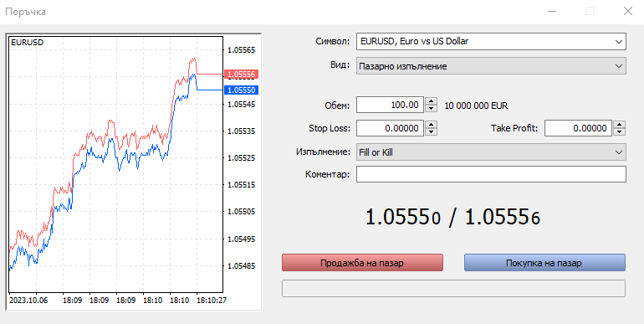The width and height of the screenshot is (644, 324).
Task: Click the 1.05565 price axis label
Action: [241, 50]
